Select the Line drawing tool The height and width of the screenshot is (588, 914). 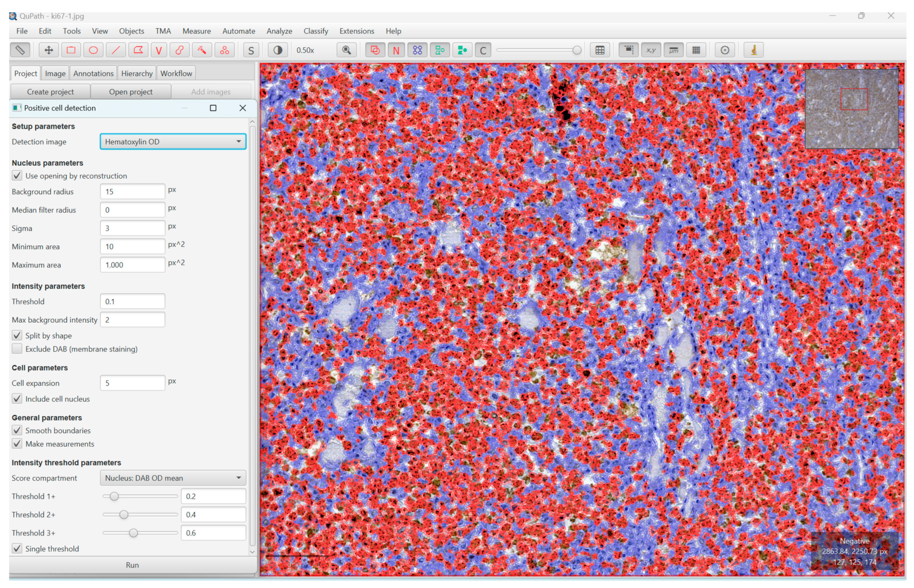pos(116,50)
